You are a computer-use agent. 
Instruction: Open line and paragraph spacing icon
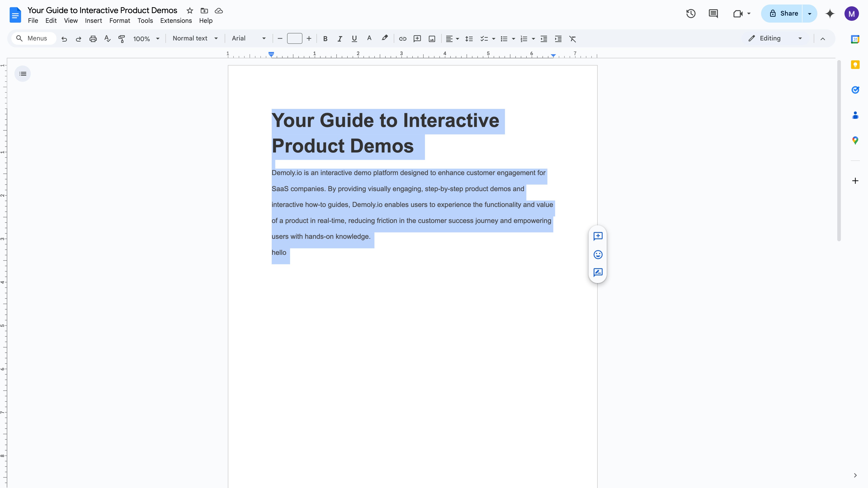click(469, 39)
